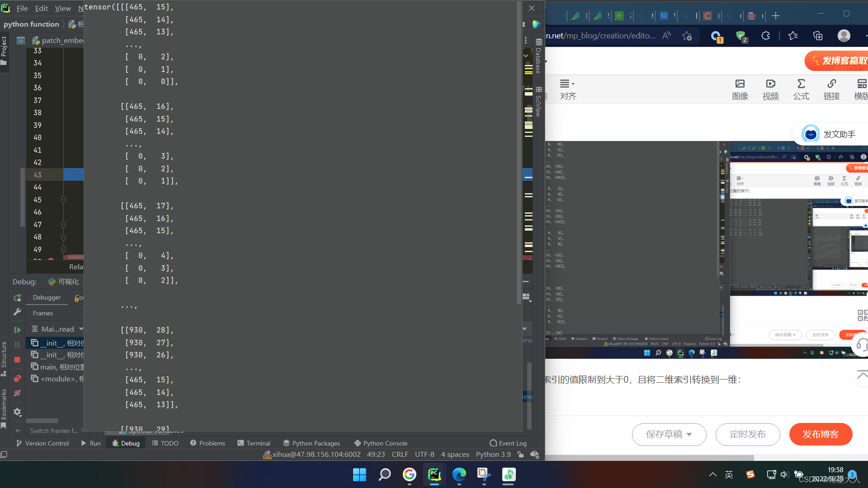Click the Frames panel horizontal scrollbar
Viewport: 868px width, 488px height.
(42, 420)
